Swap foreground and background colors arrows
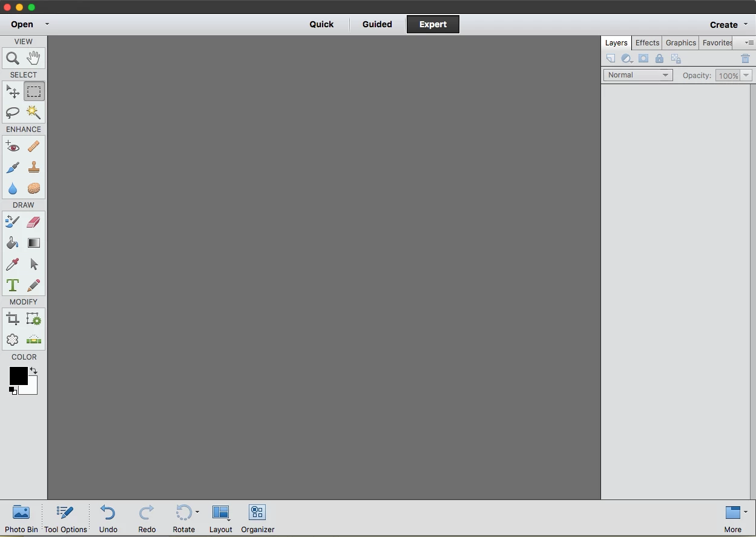Screen dimensions: 756x537 [34, 371]
